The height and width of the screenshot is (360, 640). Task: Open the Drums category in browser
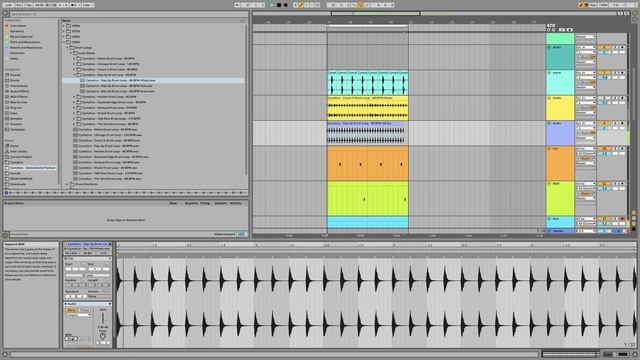pos(15,80)
